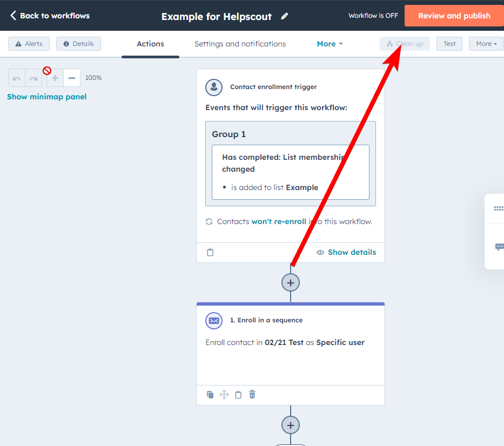Switch to Actions tab
504x446 pixels.
[150, 44]
